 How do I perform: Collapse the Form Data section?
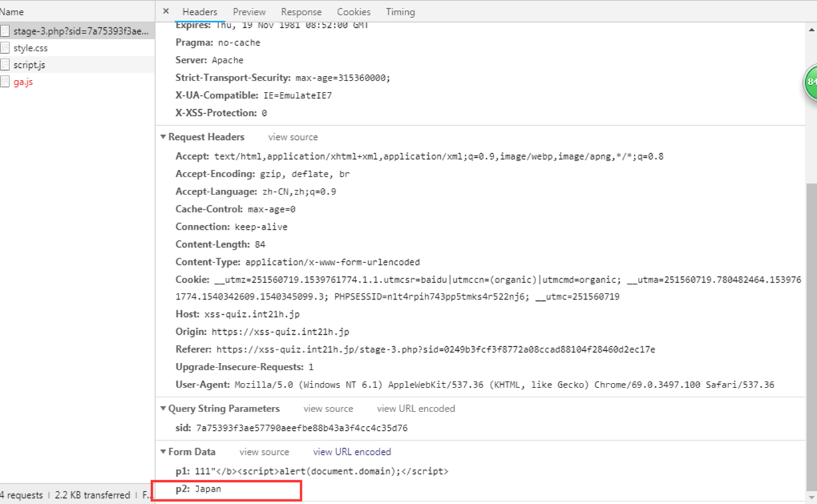point(163,452)
